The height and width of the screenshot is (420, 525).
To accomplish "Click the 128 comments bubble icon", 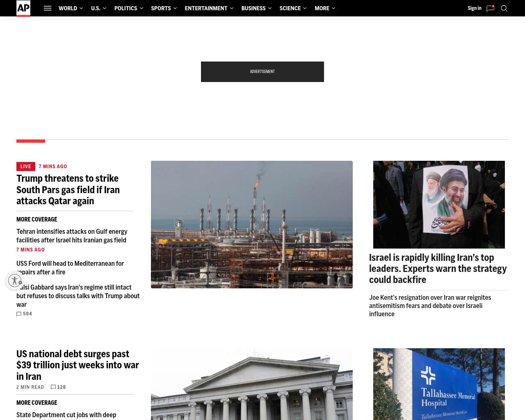I will 53,387.
